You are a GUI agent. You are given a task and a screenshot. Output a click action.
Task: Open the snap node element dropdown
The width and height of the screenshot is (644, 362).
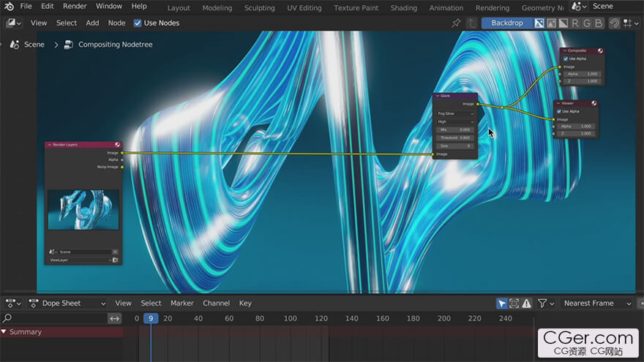pyautogui.click(x=631, y=23)
